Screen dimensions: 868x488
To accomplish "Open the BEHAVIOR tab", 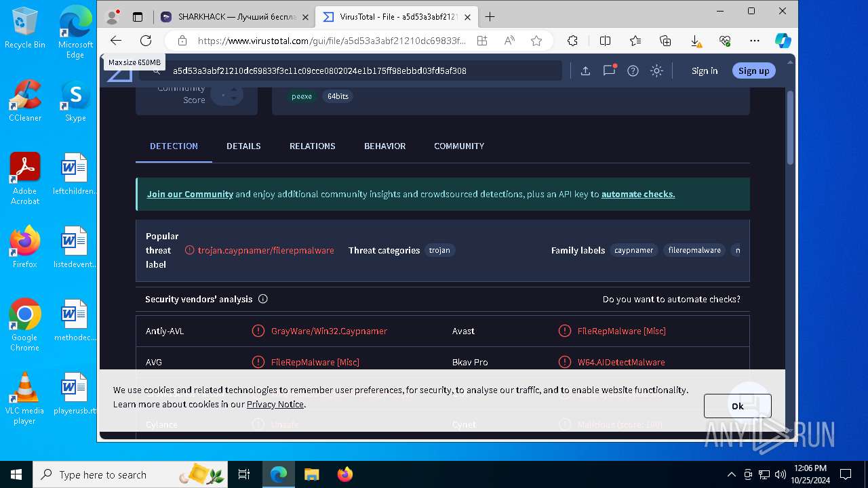I will (384, 146).
